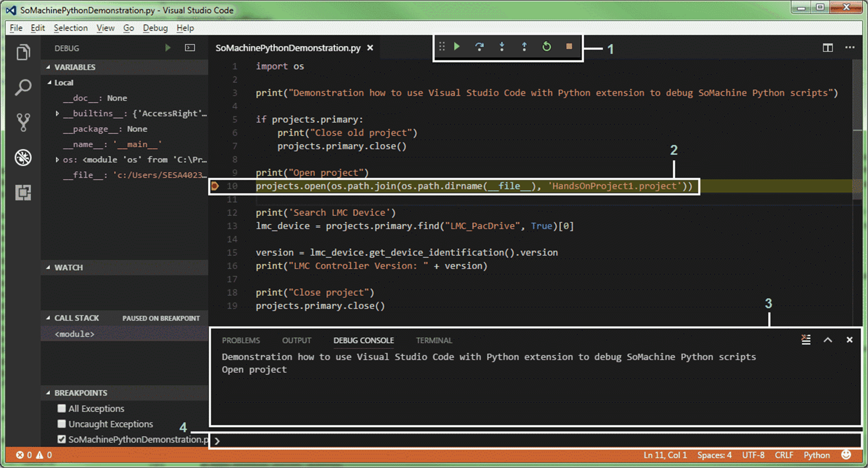Open the Debug menu

(x=155, y=28)
